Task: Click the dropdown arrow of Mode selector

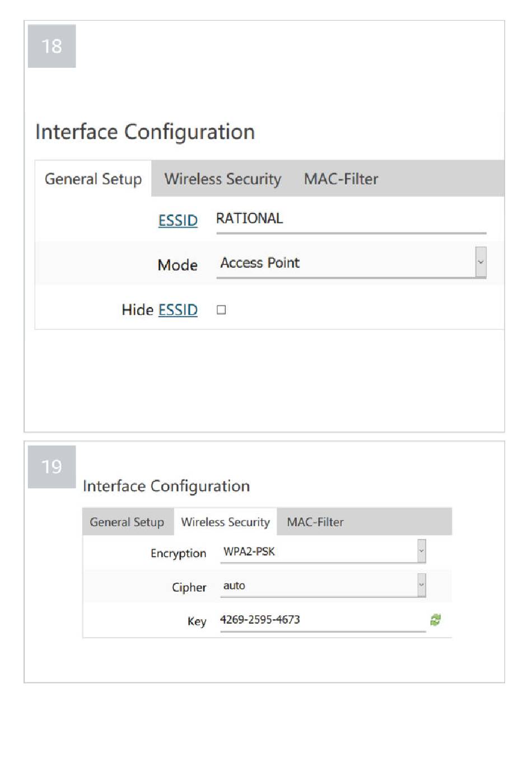Action: (x=480, y=262)
